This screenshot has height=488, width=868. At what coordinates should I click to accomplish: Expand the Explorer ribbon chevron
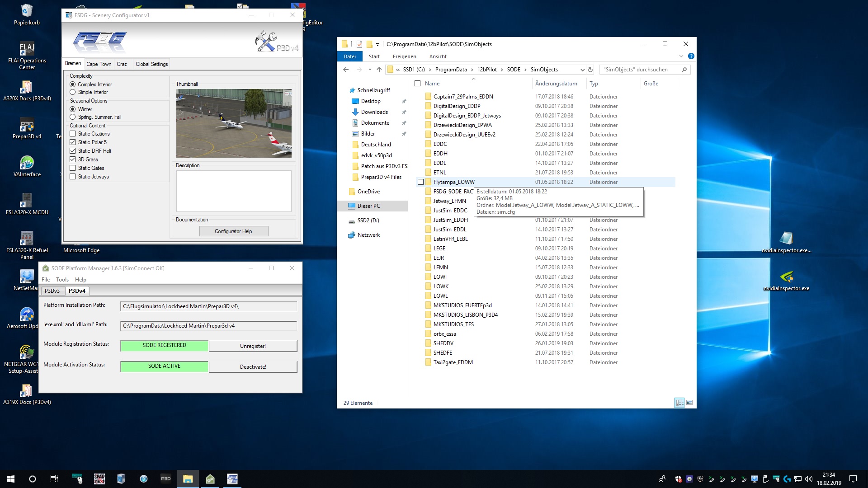coord(681,56)
